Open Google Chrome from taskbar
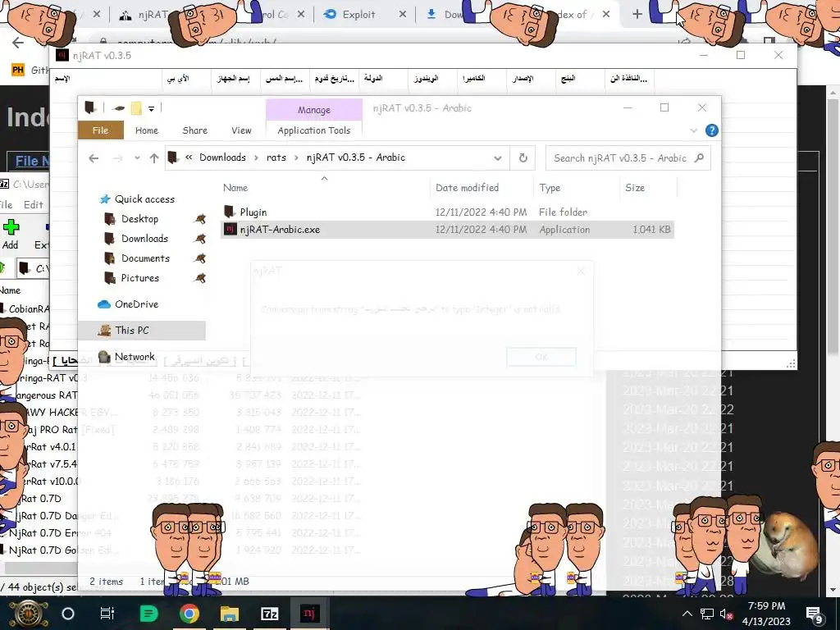 coord(189,614)
